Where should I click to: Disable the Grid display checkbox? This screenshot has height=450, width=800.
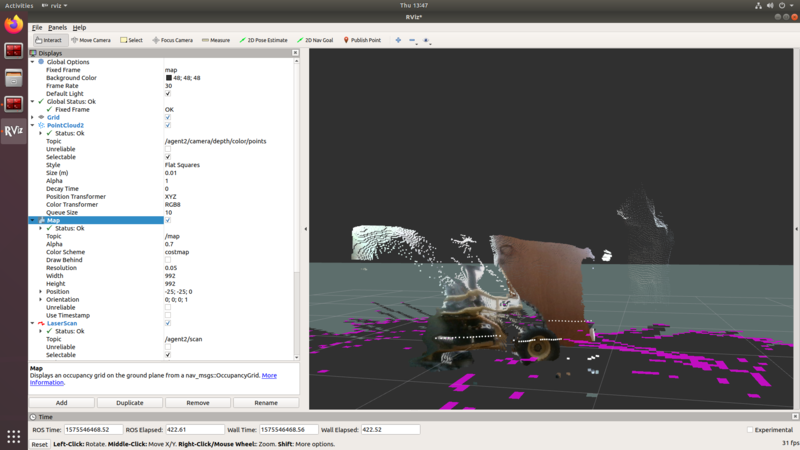pyautogui.click(x=168, y=117)
